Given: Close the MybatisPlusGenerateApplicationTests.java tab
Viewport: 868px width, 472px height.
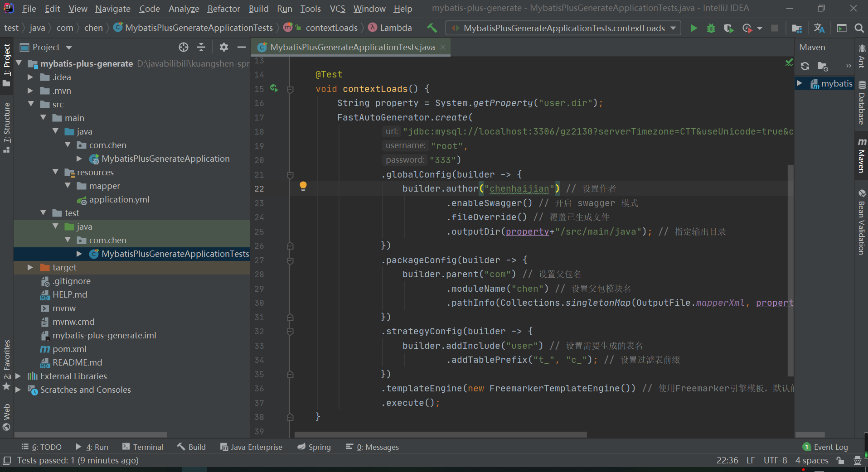Looking at the screenshot, I should tap(443, 47).
